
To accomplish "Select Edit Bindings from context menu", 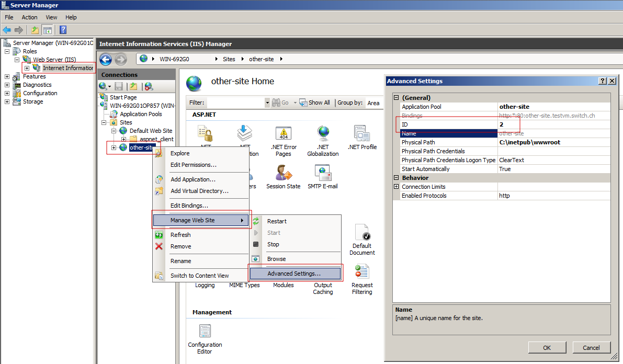I will point(189,206).
